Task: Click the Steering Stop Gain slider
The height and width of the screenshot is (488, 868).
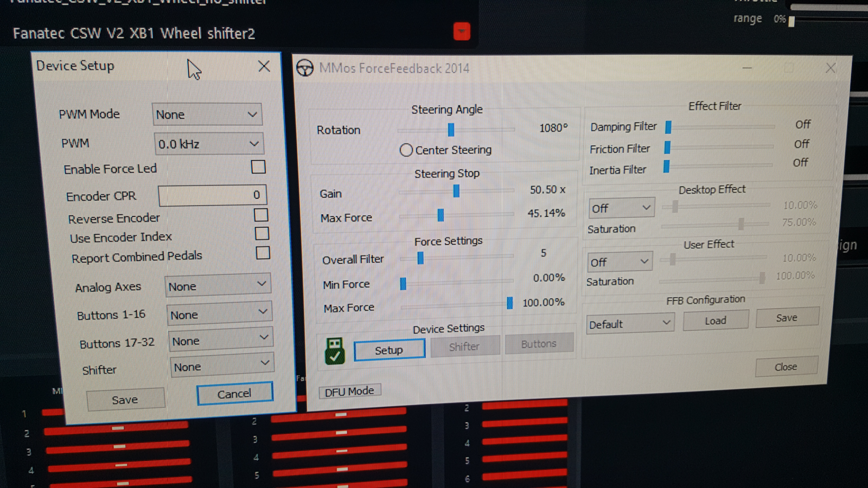Action: 457,191
